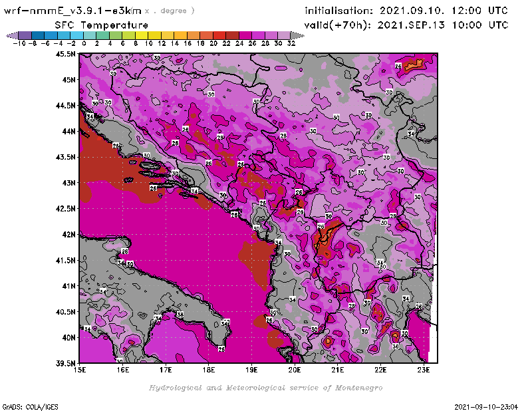Click the 'SFC Temperature' title
Screen dimensions: 532x411
point(102,25)
